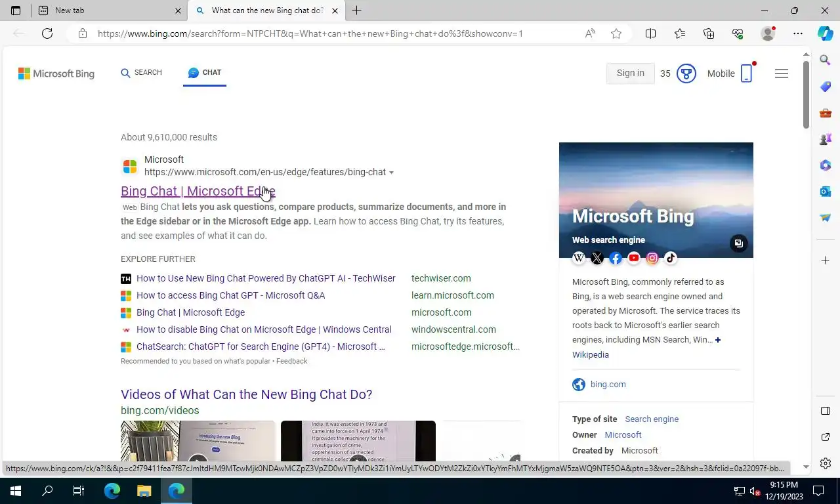Open Edge Settings and more ellipsis

tap(797, 33)
